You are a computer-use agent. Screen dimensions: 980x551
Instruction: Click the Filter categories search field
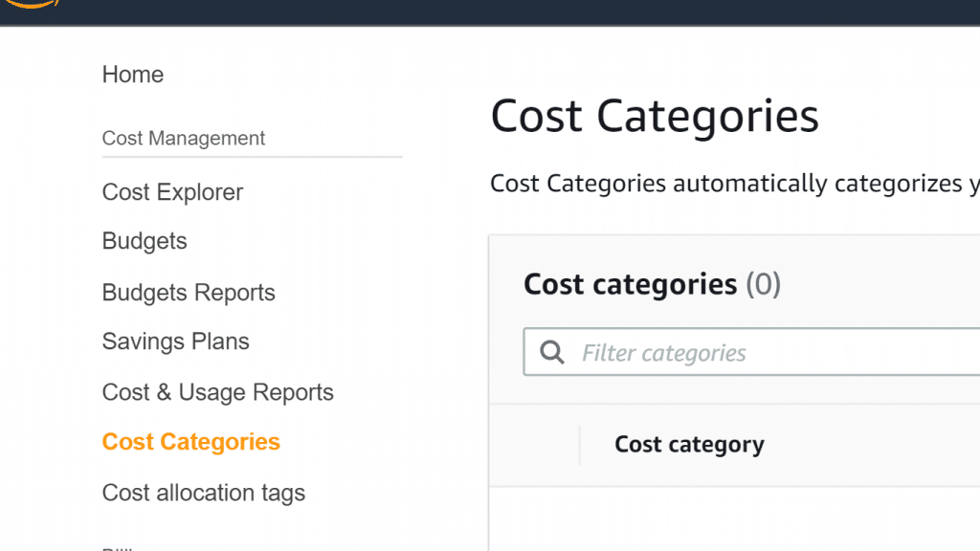tap(751, 352)
